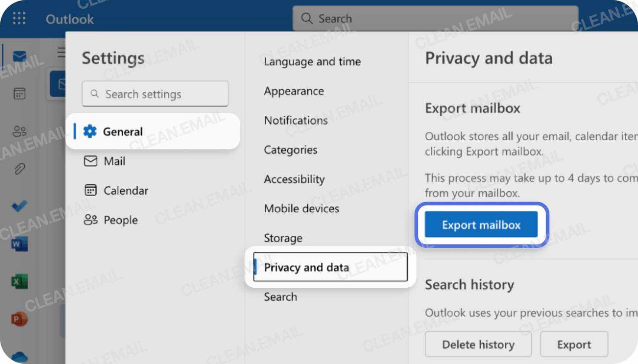Launch Excel from the app sidebar
This screenshot has width=638, height=364.
pyautogui.click(x=19, y=281)
